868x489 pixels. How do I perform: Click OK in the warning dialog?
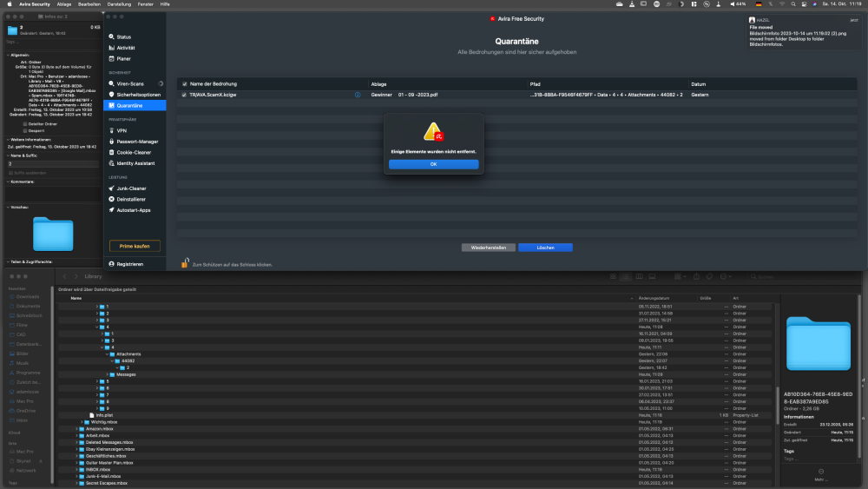click(x=433, y=164)
